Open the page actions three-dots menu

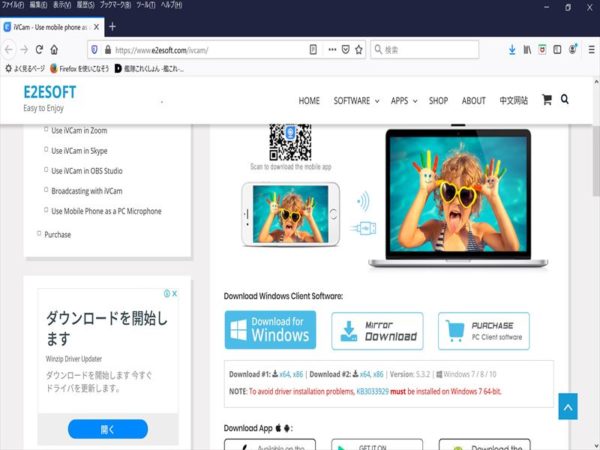pos(332,50)
